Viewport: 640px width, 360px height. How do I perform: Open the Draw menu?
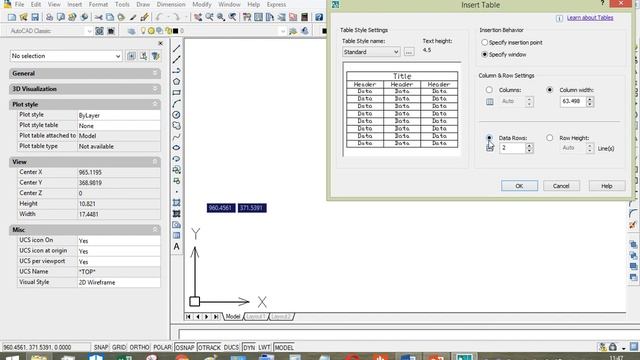point(143,4)
